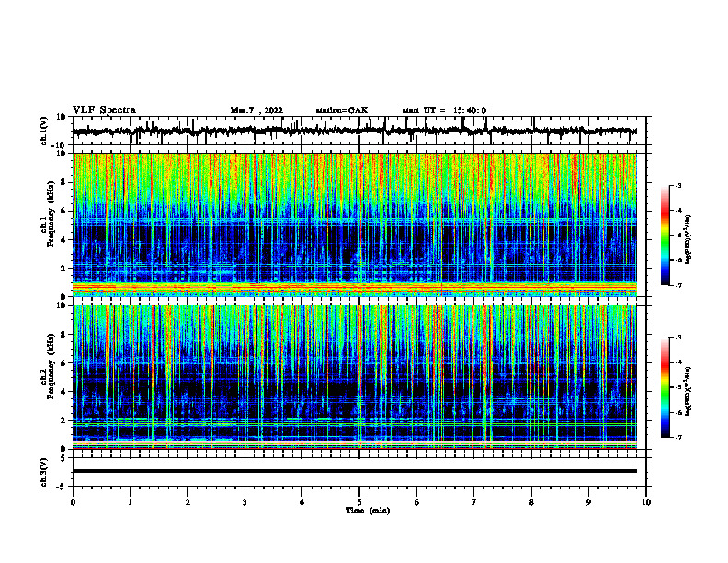Click the ch.1 spectrogram panel

pos(355,224)
